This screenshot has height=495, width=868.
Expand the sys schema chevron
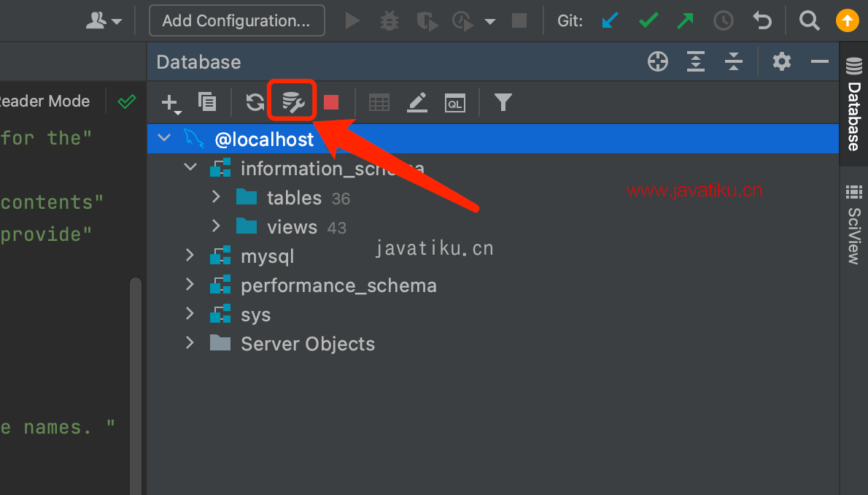click(x=190, y=314)
